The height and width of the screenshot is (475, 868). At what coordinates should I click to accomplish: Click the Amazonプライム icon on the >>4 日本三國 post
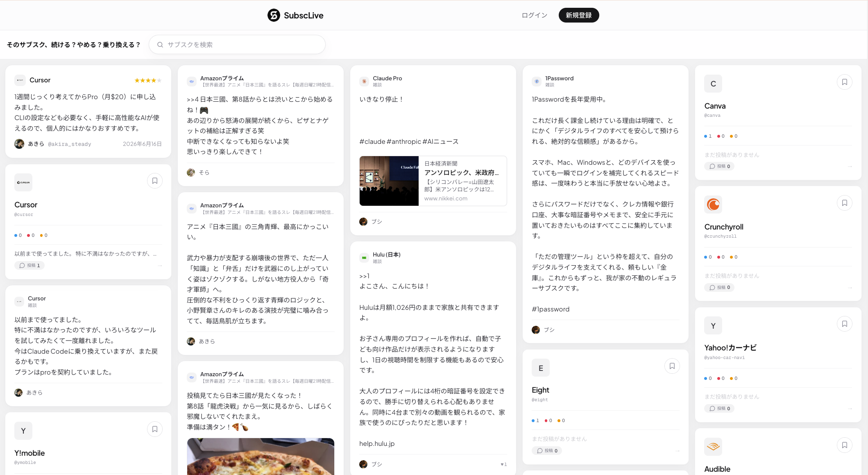pyautogui.click(x=192, y=81)
